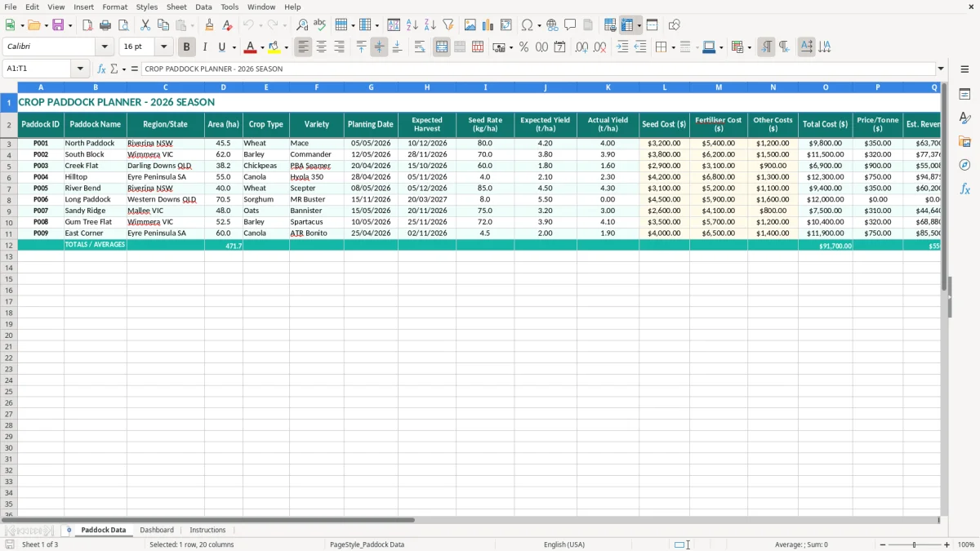The height and width of the screenshot is (551, 980).
Task: Click Sort Ascending icon
Action: 412,25
